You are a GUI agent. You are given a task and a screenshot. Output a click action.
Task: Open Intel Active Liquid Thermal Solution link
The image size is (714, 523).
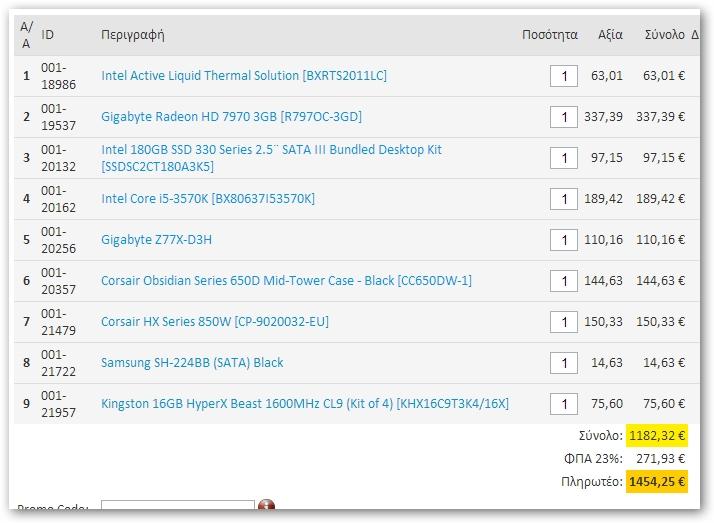[x=244, y=76]
